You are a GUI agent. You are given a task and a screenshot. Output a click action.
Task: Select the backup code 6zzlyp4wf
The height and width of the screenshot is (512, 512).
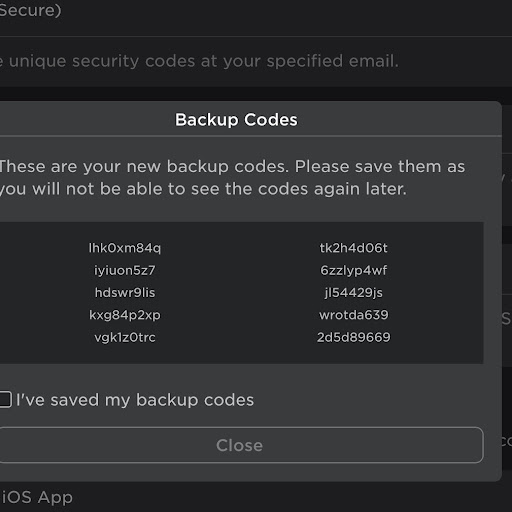(354, 271)
